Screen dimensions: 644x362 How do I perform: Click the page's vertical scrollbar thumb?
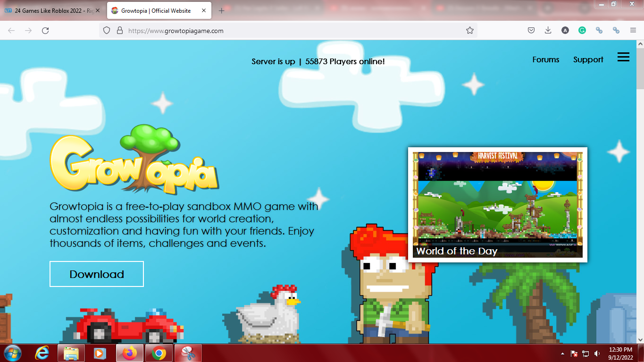(640, 68)
